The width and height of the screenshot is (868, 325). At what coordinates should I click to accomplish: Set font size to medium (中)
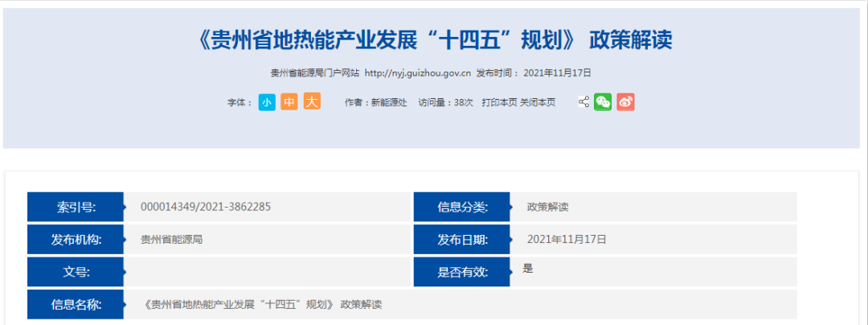tap(289, 102)
